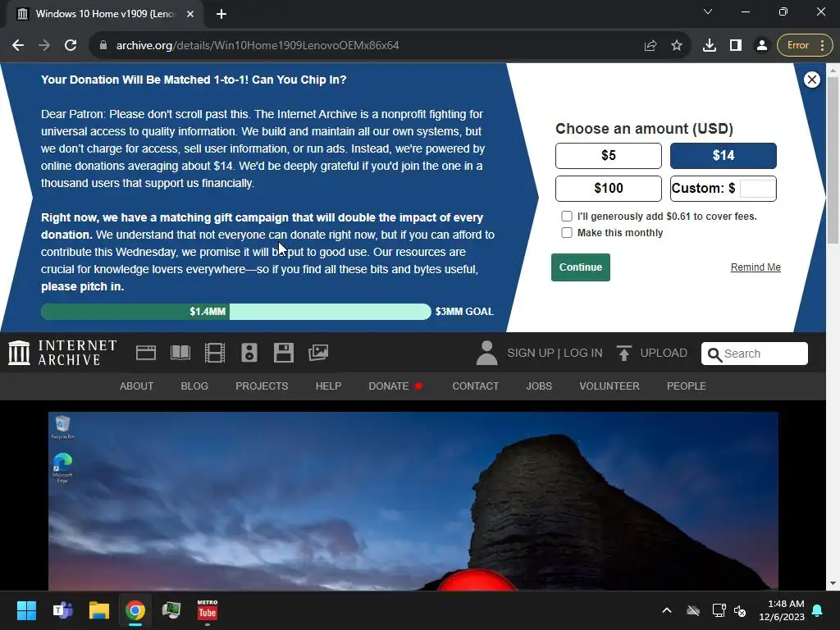Screen dimensions: 840x630
Task: Open File Explorer from taskbar
Action: click(x=99, y=610)
